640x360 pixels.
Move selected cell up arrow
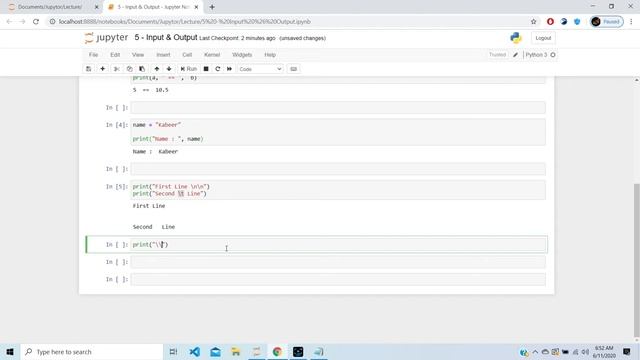click(x=157, y=69)
